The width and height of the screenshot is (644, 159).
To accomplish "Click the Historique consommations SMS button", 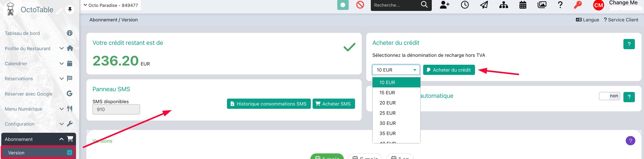I will pos(269,104).
